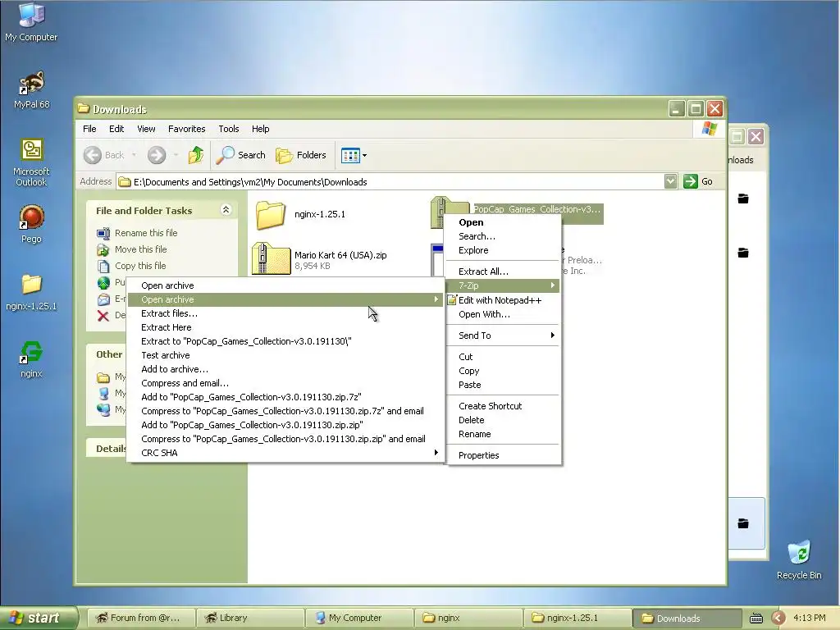Choose Edit with Notepad++
The width and height of the screenshot is (840, 630).
point(503,300)
